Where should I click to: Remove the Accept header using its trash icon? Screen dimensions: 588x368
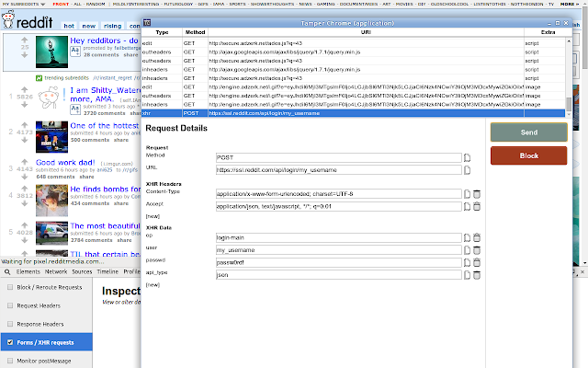tap(477, 208)
